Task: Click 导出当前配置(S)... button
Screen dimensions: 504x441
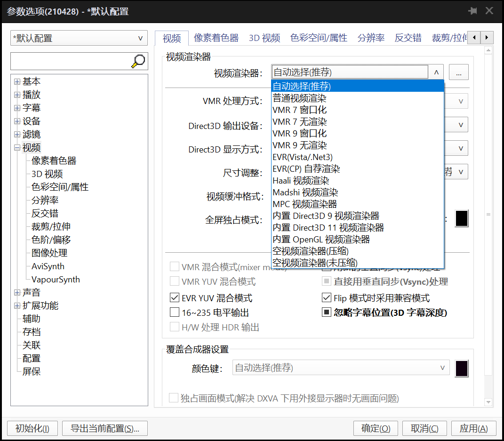Action: (x=105, y=428)
